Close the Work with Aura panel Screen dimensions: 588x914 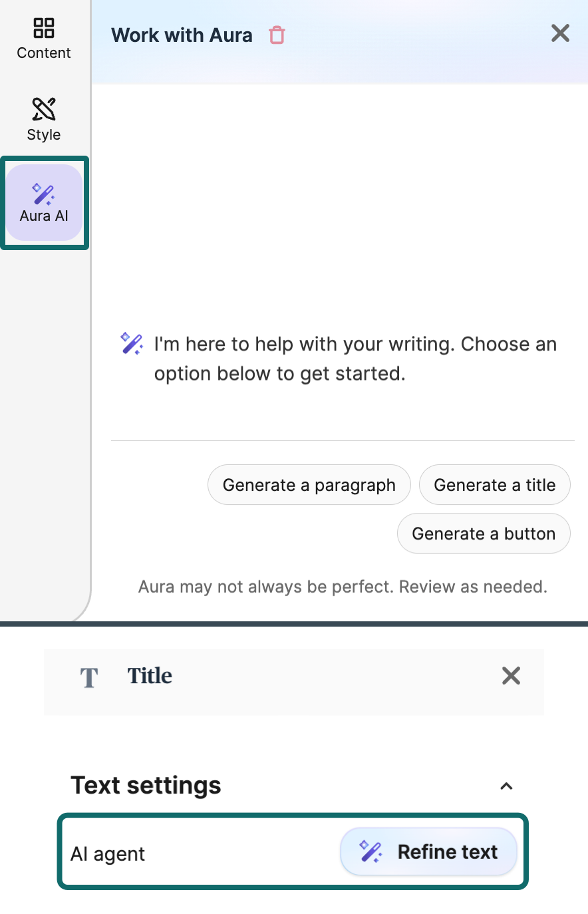[x=560, y=33]
